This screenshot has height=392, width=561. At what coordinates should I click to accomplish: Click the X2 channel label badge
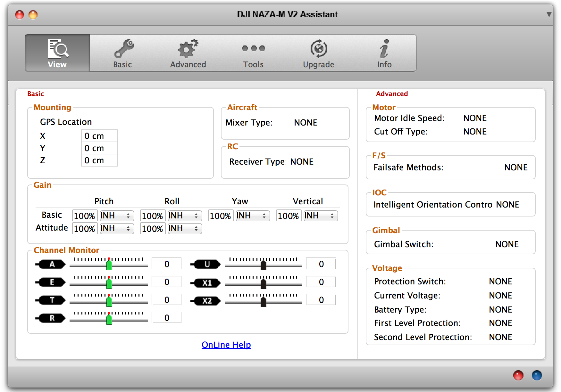(205, 301)
